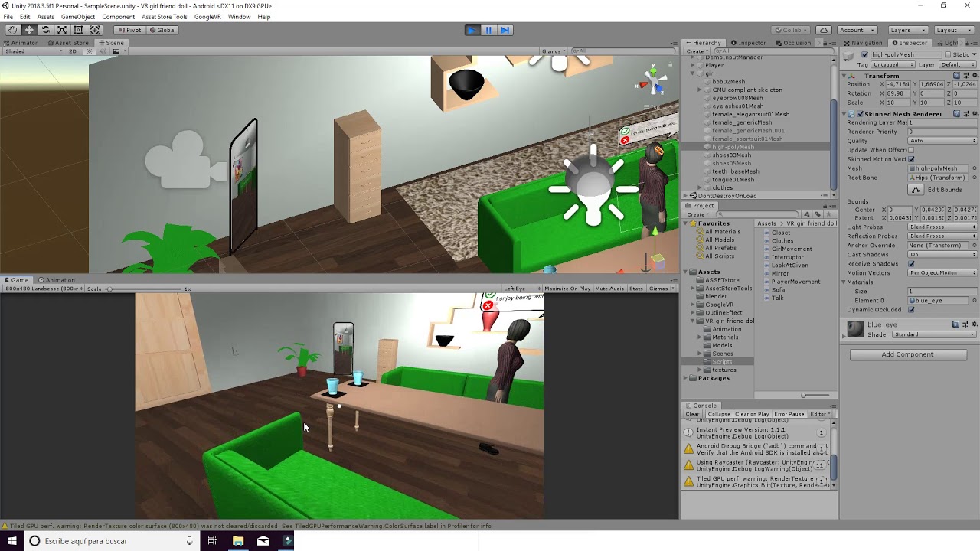The width and height of the screenshot is (980, 551).
Task: Click the Play button
Action: 472,30
